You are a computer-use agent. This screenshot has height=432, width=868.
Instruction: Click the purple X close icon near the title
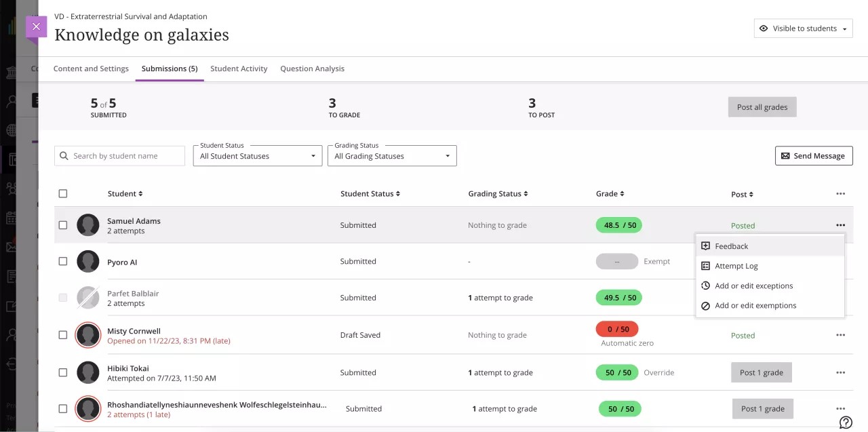[36, 27]
